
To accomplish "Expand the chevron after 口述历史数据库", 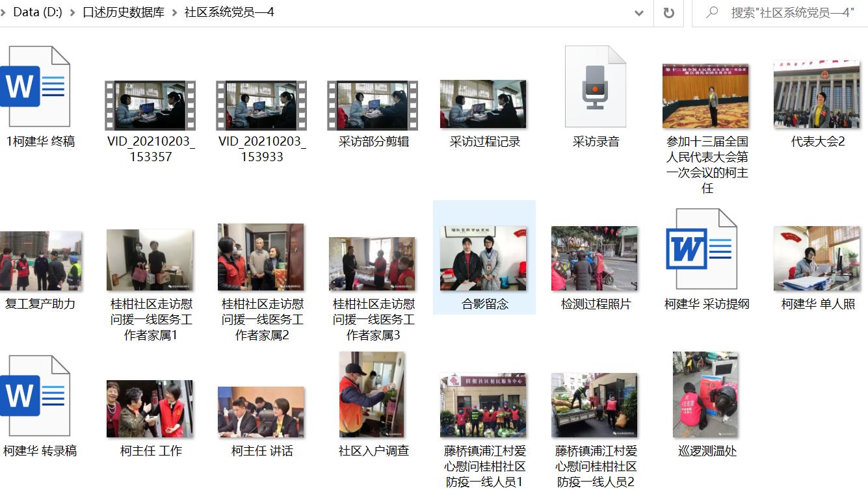I will 174,13.
